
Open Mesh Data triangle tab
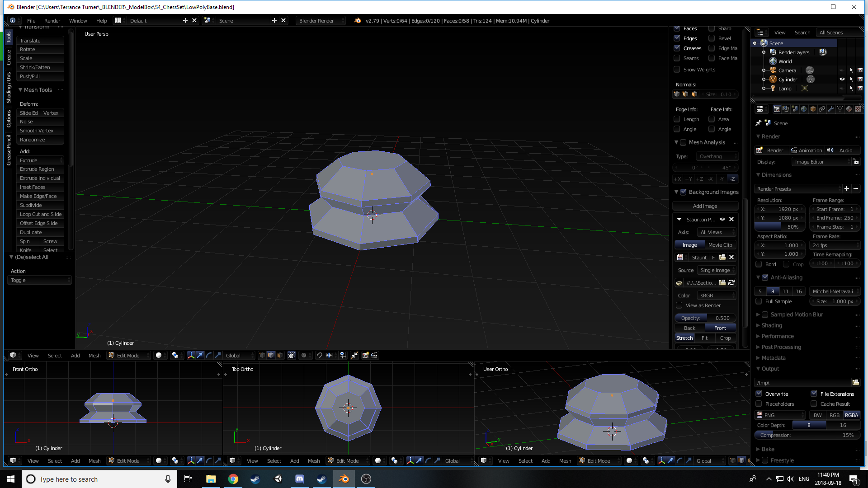point(840,109)
